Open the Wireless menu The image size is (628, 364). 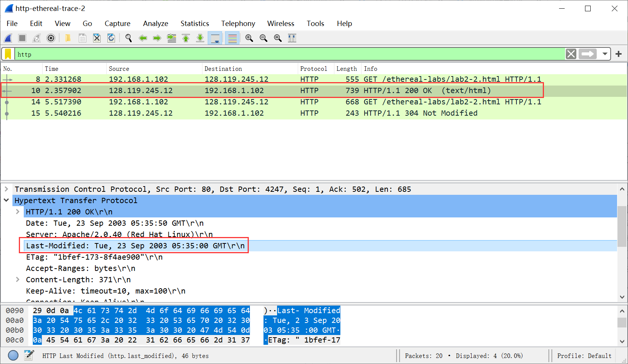coord(281,23)
